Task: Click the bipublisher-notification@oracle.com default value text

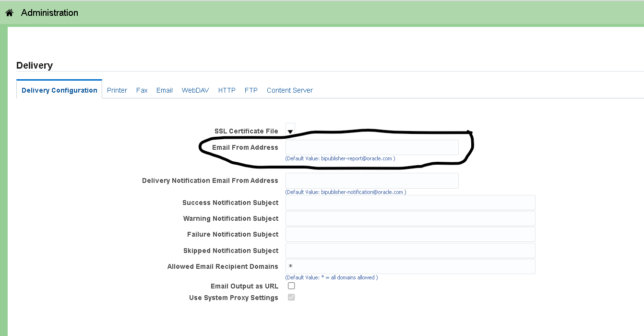Action: (362, 192)
